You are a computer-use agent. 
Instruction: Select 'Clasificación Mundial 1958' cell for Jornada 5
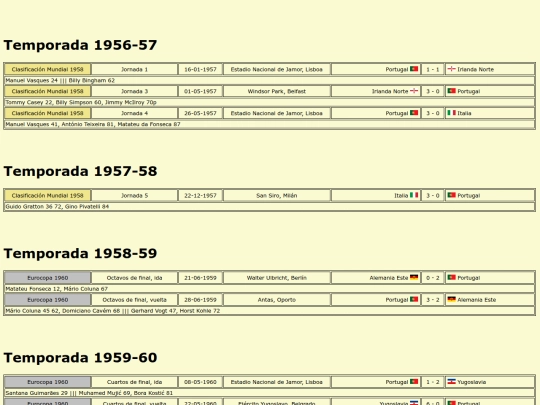point(48,195)
